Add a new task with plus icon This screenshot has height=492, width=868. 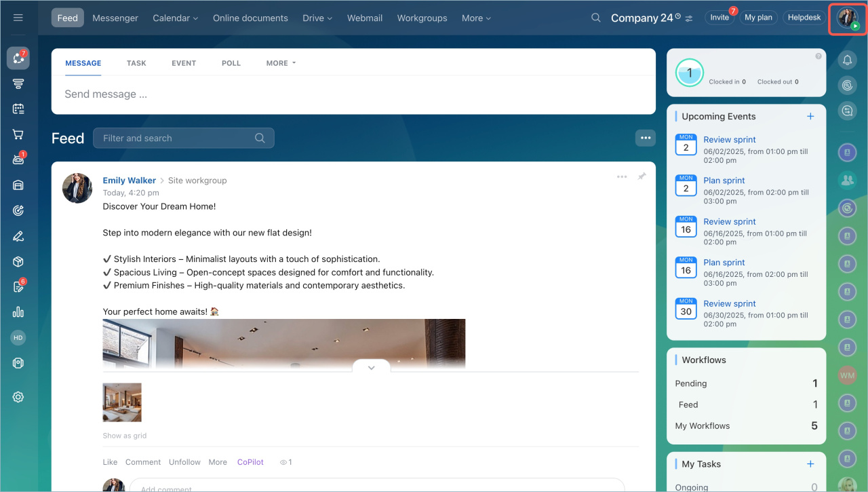pos(810,464)
